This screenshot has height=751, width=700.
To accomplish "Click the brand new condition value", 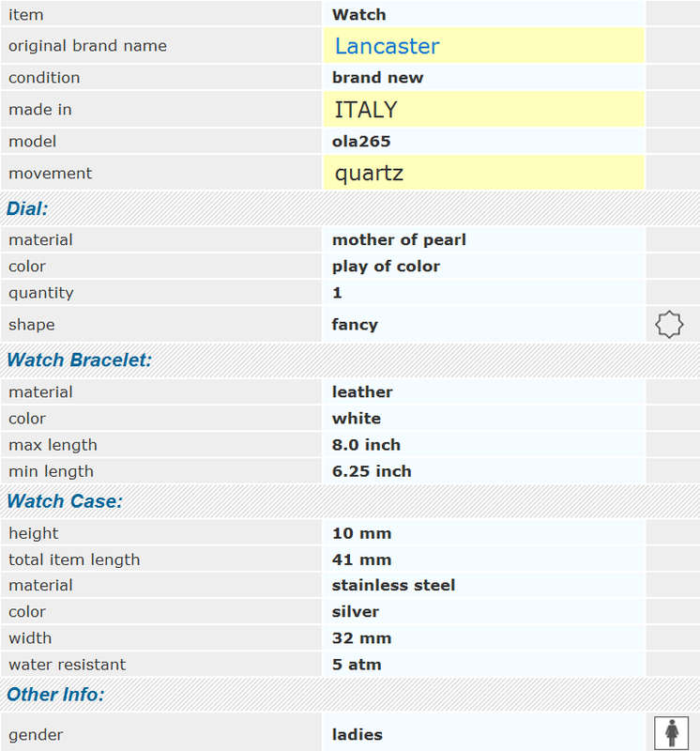I will (378, 78).
